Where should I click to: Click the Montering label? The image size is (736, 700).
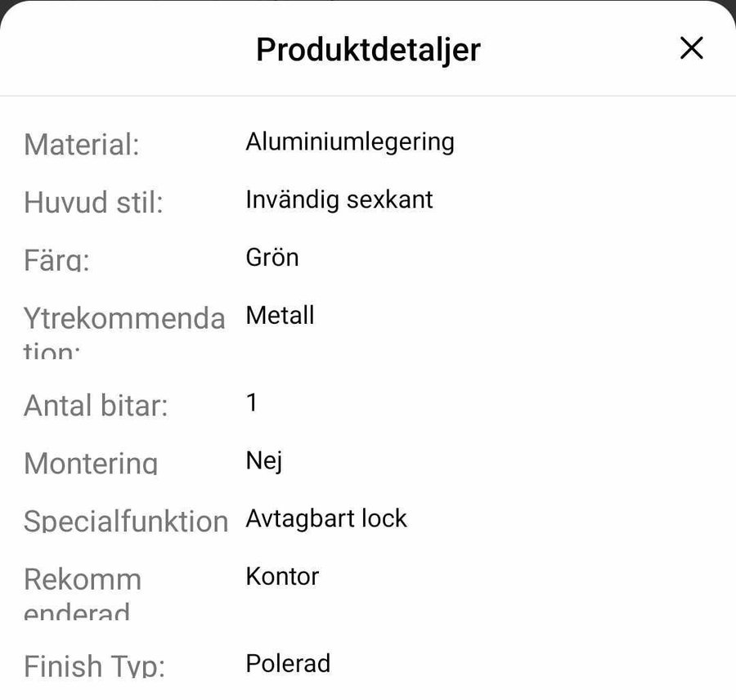point(91,463)
